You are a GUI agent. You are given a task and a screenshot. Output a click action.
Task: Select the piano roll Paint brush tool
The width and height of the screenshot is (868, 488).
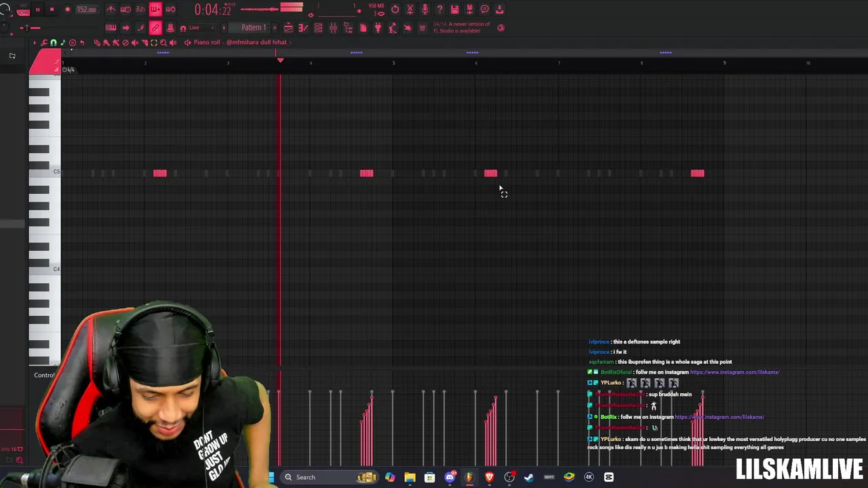pos(106,43)
